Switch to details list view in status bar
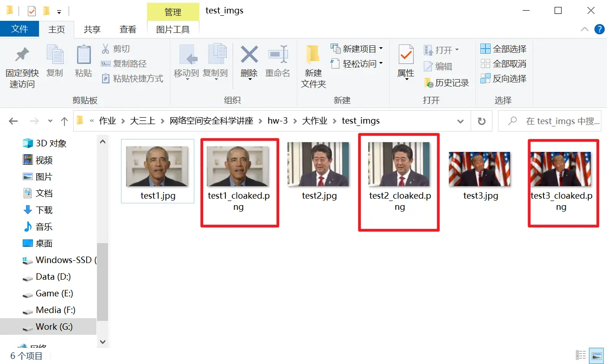 581,356
